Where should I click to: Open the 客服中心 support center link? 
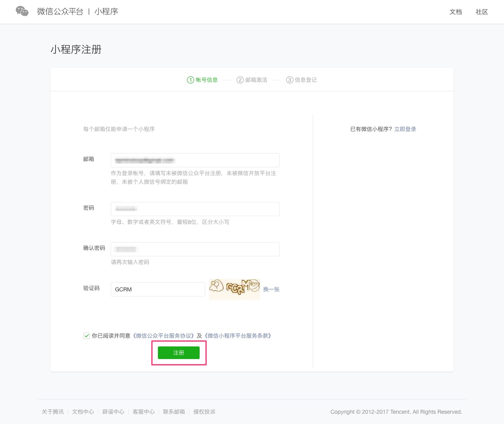[x=143, y=411]
